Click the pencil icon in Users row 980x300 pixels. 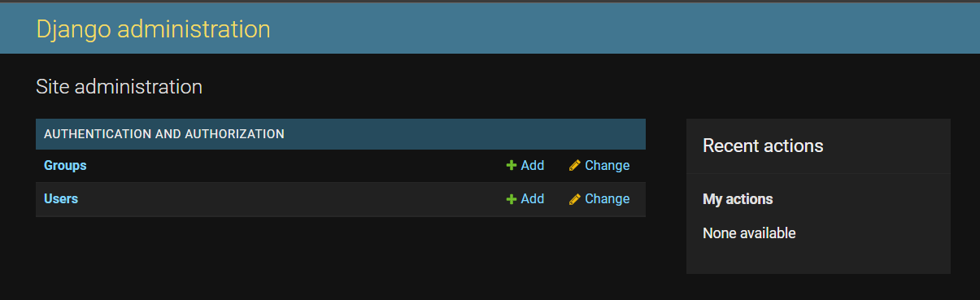coord(575,198)
